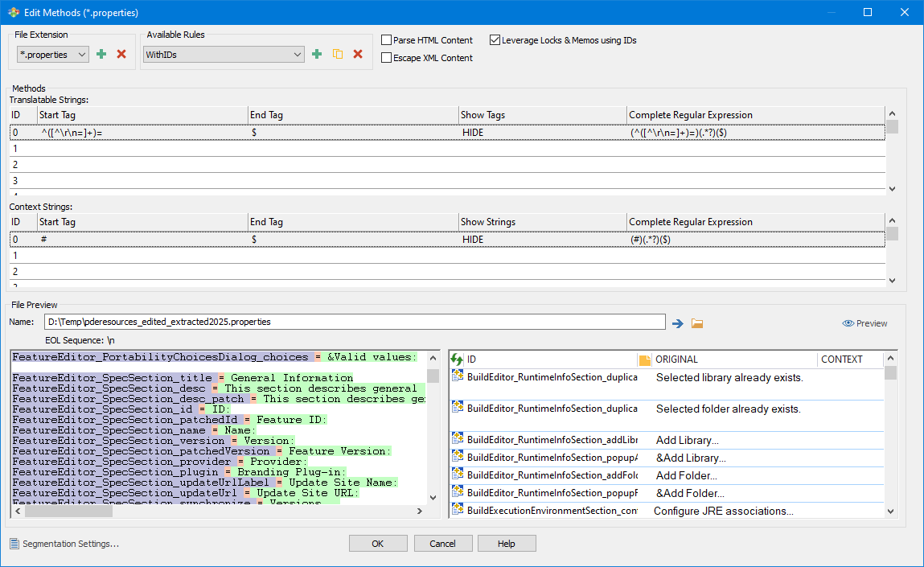Add a new rule next to WithIDs
924x567 pixels.
(317, 54)
